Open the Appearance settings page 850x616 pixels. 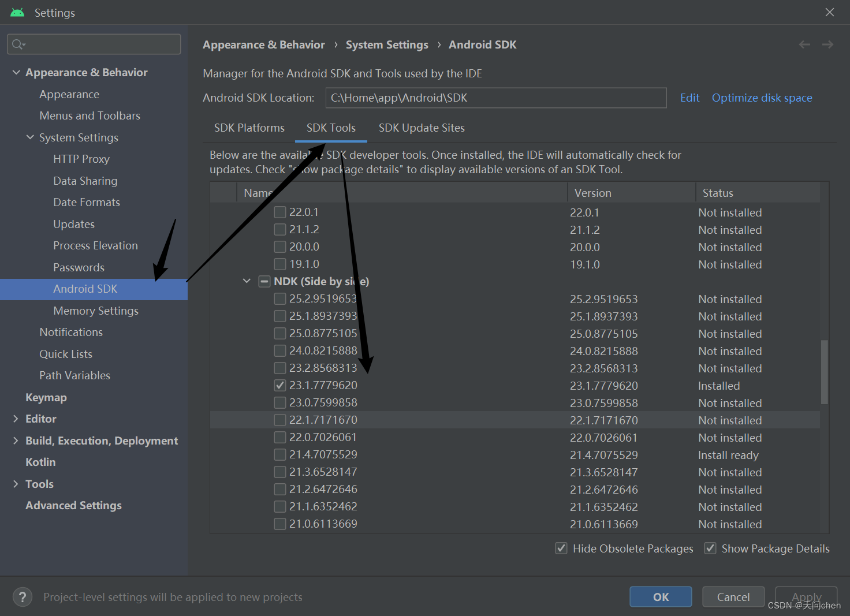tap(69, 94)
